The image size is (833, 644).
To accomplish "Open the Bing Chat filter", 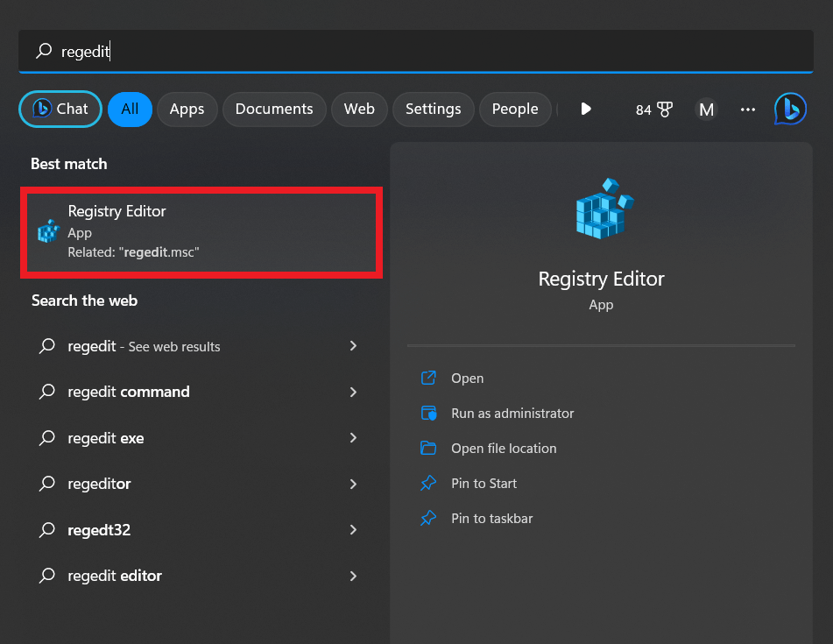I will tap(60, 109).
